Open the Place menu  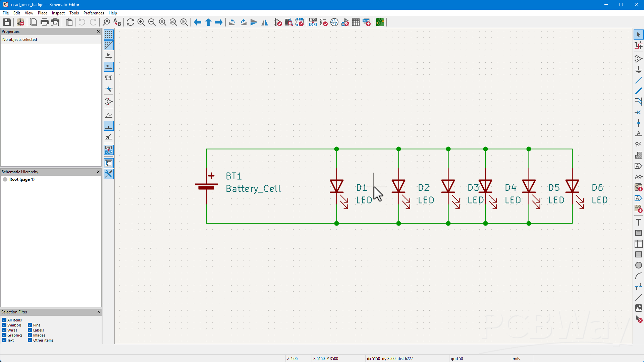(x=42, y=13)
